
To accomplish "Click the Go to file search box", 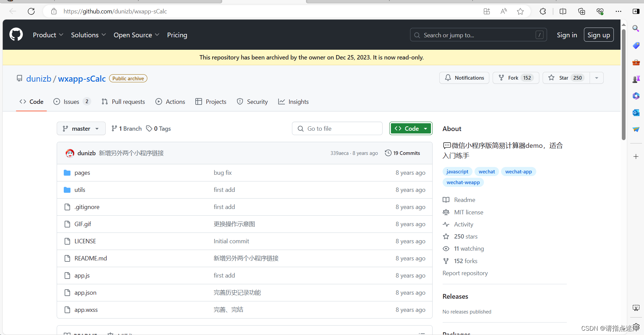I will pos(337,129).
